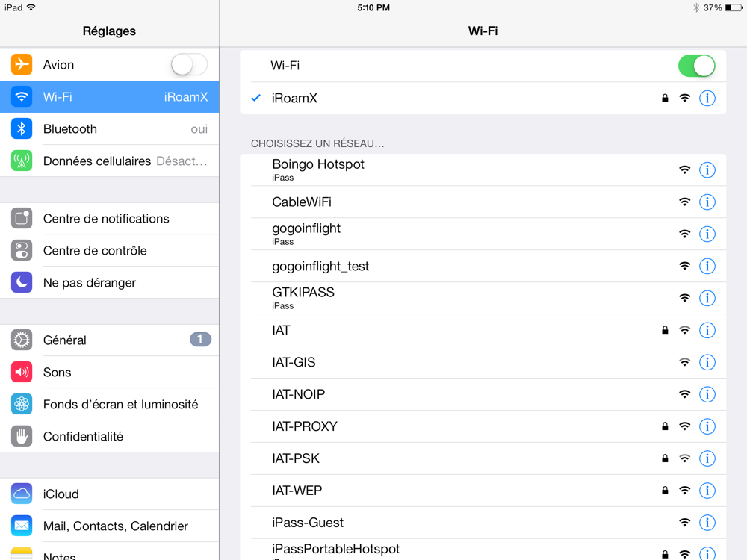Turn off the Wi-Fi switch
This screenshot has width=747, height=560.
pyautogui.click(x=696, y=66)
